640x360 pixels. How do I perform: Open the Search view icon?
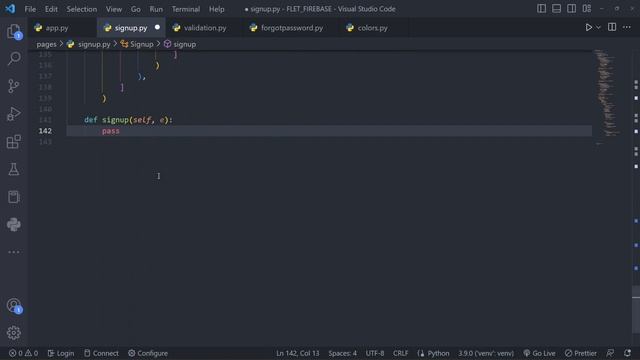pos(14,58)
